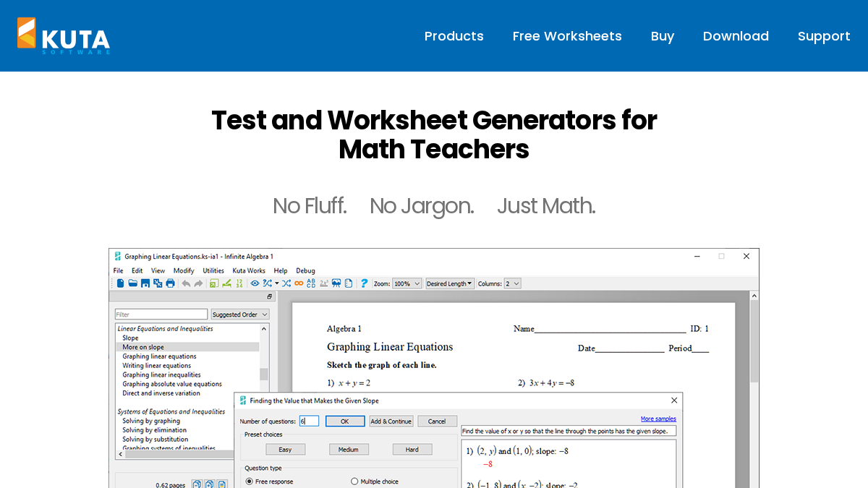Click the Open folder toolbar icon
This screenshot has height=488, width=868.
[132, 283]
